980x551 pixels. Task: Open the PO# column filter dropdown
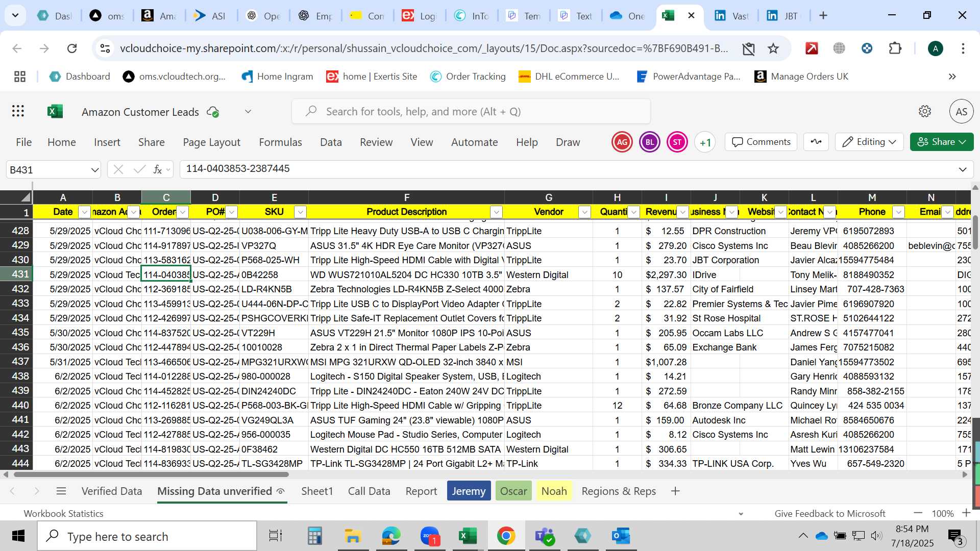pyautogui.click(x=232, y=212)
